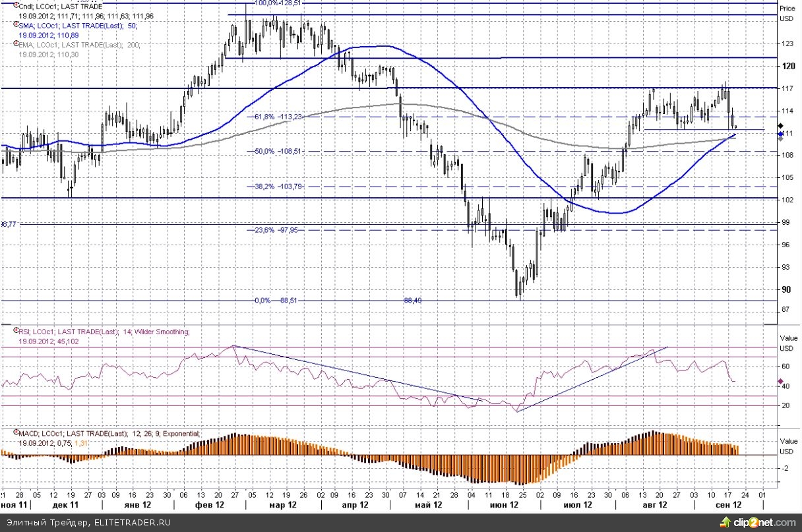Click the black diamond last-price marker on price axis

(x=781, y=125)
